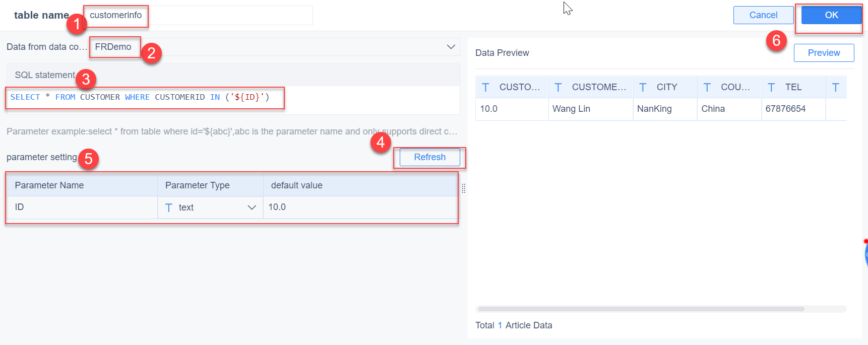The width and height of the screenshot is (868, 345).
Task: Click the CUSTOME... column type icon
Action: point(558,88)
